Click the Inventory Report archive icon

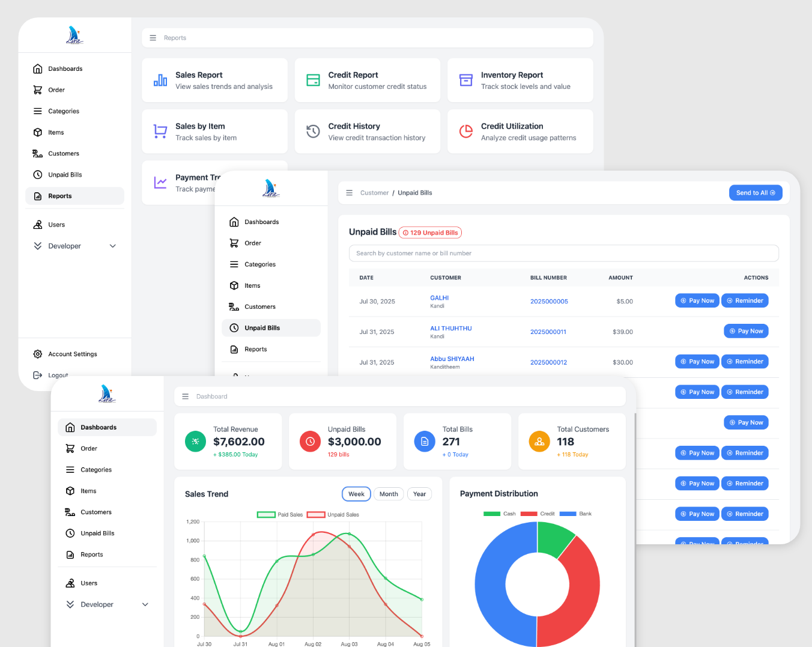466,80
